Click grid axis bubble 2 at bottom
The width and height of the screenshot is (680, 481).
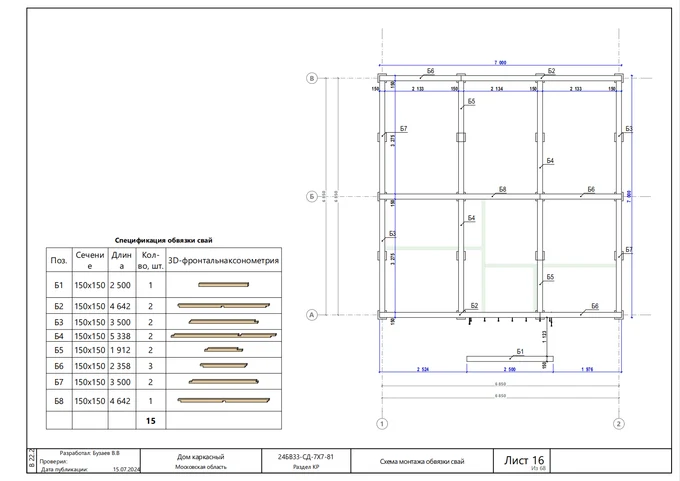point(619,424)
